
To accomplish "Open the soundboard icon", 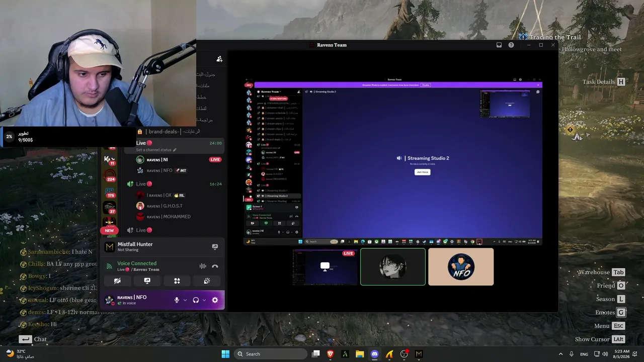I will [x=207, y=281].
